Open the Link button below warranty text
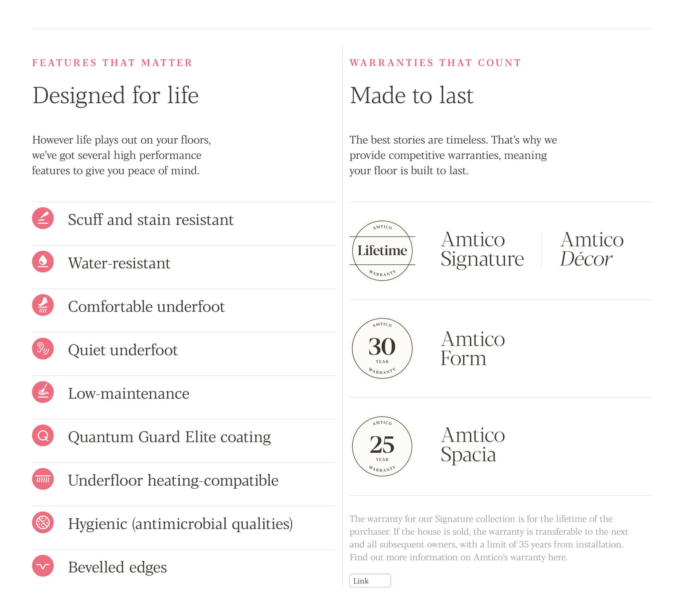The width and height of the screenshot is (684, 616). pyautogui.click(x=370, y=581)
